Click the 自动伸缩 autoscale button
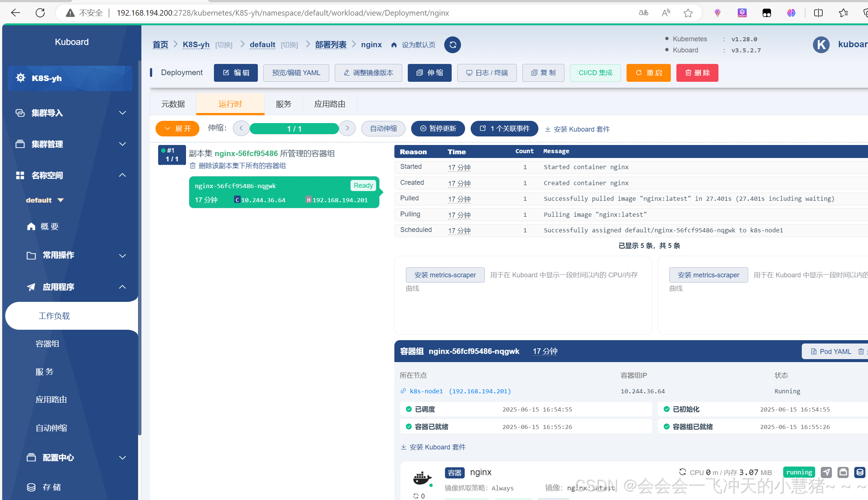Image resolution: width=868 pixels, height=500 pixels. (383, 129)
